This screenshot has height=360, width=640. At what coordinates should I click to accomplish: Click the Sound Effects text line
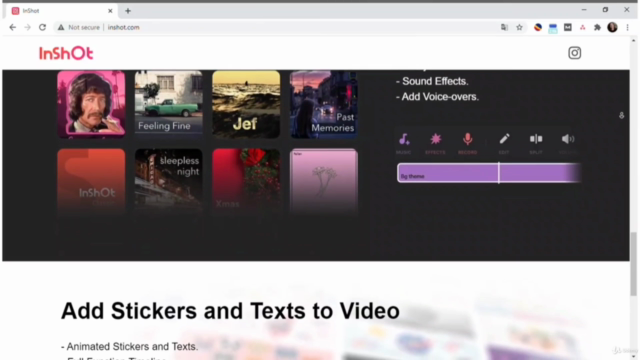pos(432,81)
